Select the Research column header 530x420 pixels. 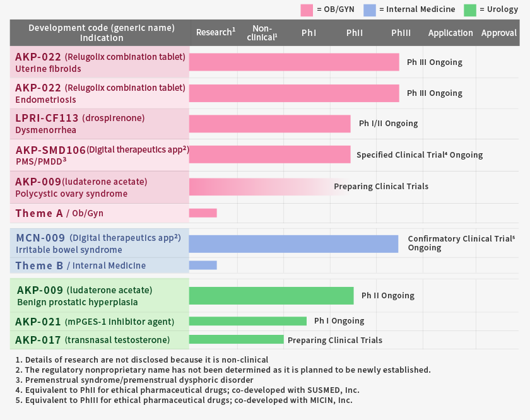215,32
